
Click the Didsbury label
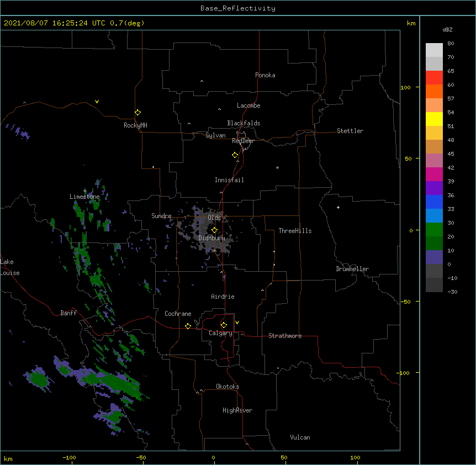pos(212,238)
